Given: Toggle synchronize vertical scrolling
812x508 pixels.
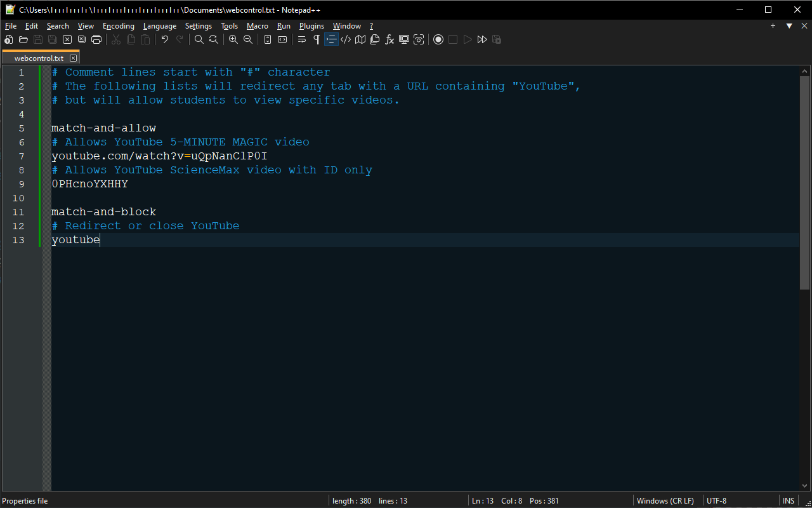Looking at the screenshot, I should 268,39.
